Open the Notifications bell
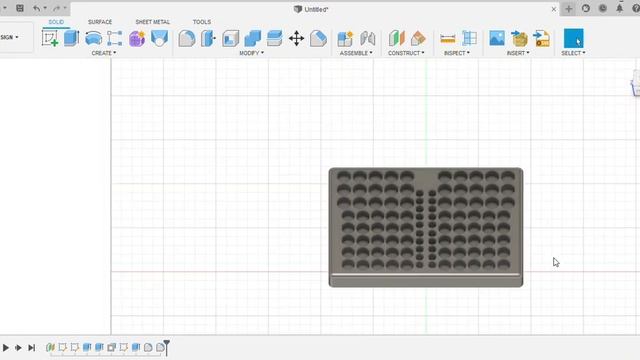 pyautogui.click(x=620, y=8)
